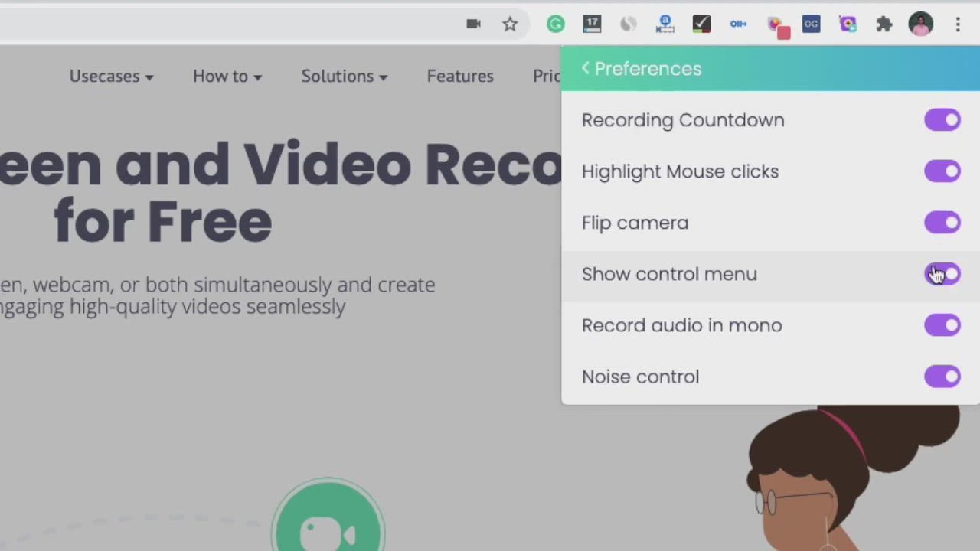Open the purple screen recorder extension icon
The image size is (980, 551).
[x=848, y=24]
